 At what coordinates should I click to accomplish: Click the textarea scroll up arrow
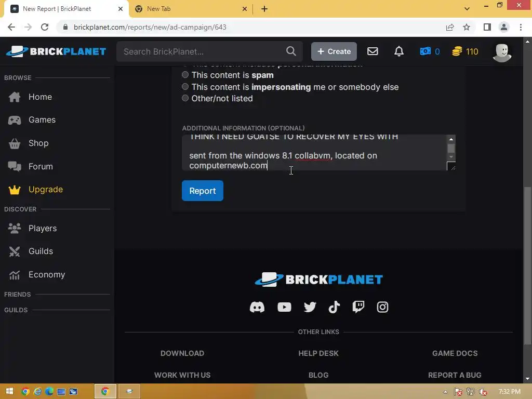point(451,139)
